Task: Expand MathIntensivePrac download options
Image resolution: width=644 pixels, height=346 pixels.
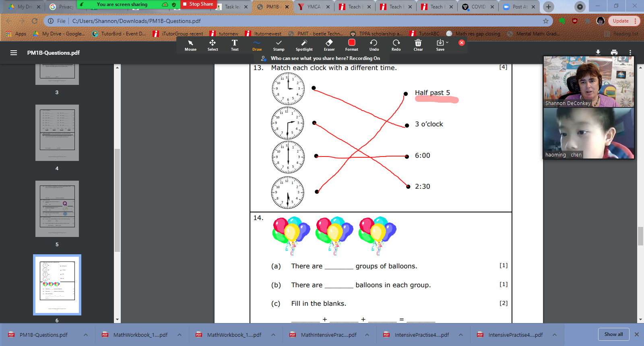Action: click(367, 335)
